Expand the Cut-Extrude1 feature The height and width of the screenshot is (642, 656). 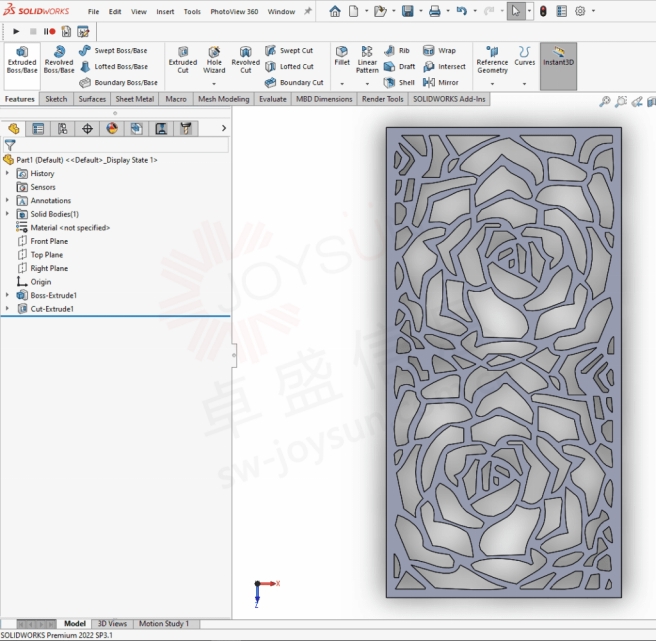pyautogui.click(x=7, y=309)
